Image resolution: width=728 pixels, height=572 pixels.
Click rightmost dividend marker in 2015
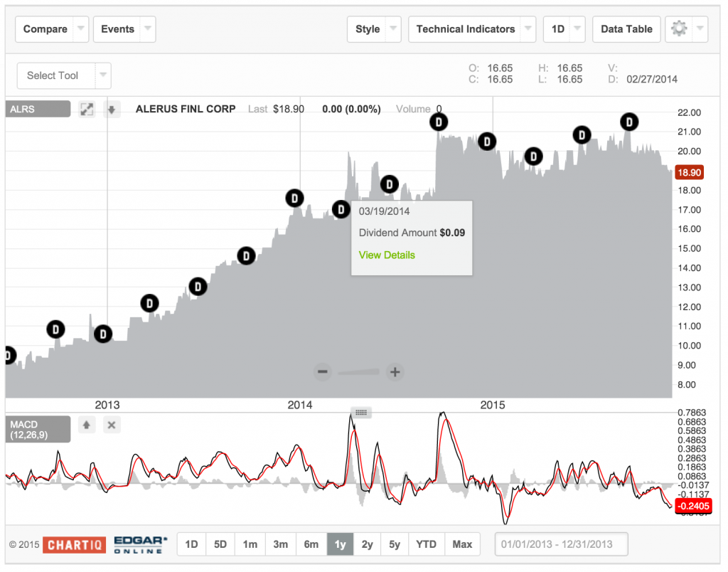coord(629,122)
